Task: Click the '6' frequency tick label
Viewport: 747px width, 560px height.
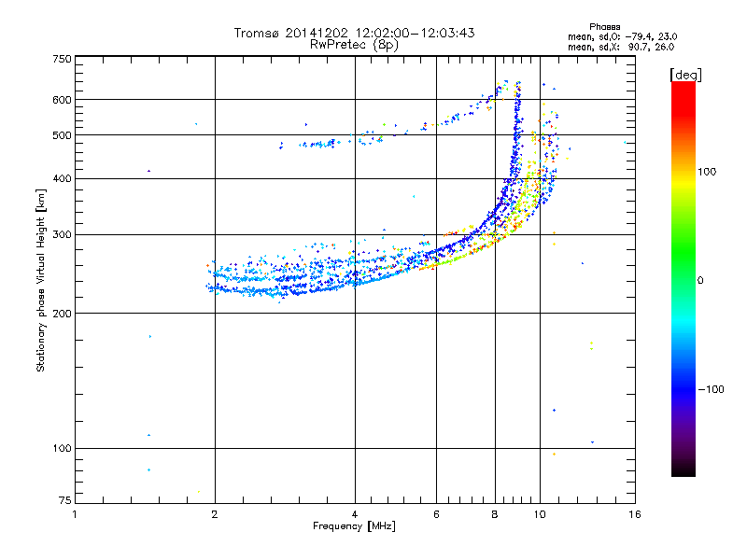Action: (x=436, y=514)
